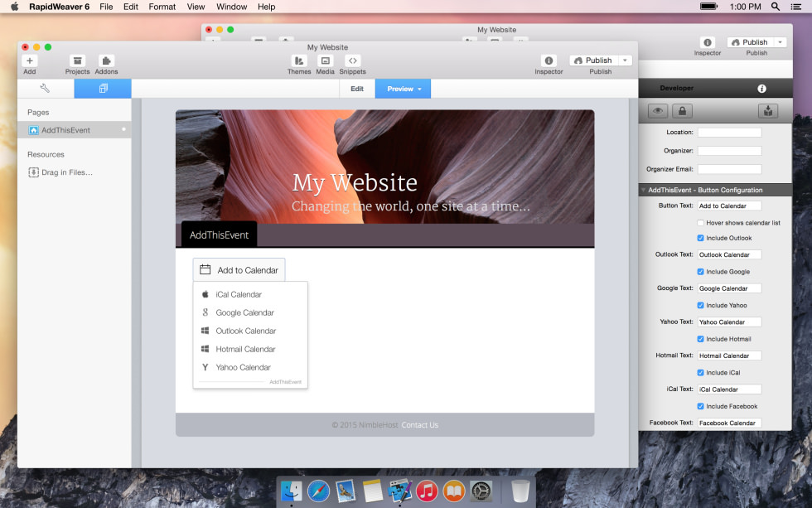
Task: Click the Drag in Files resource icon
Action: 34,172
